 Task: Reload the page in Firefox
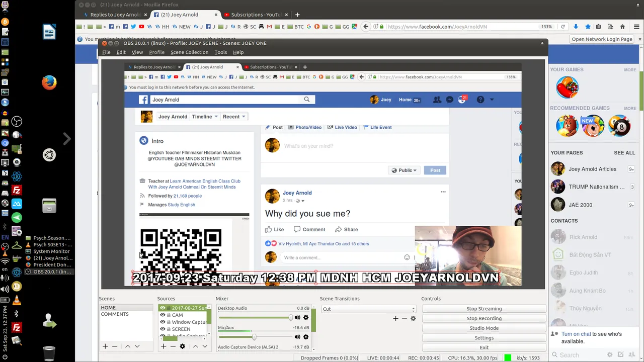click(563, 27)
